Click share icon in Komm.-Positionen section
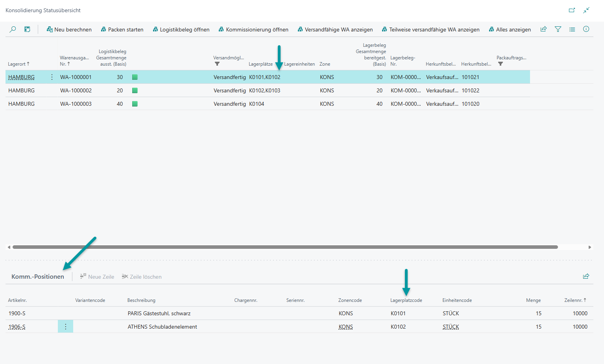The width and height of the screenshot is (604, 364). click(586, 276)
